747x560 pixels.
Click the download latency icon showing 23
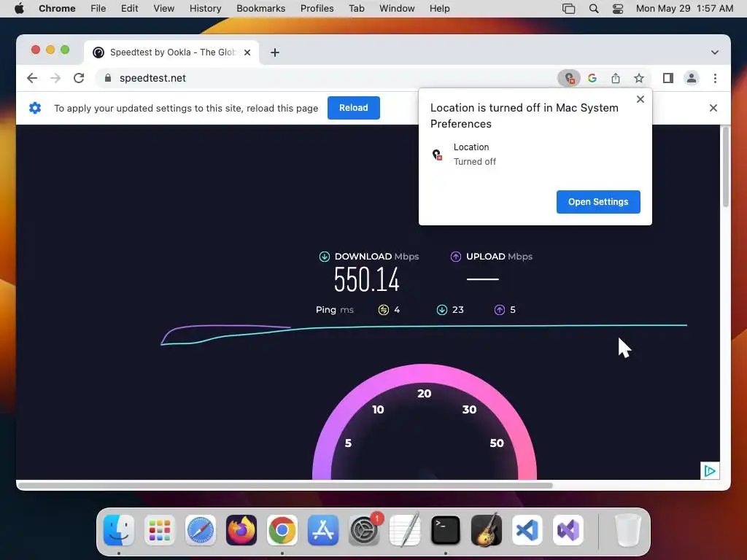(x=442, y=310)
